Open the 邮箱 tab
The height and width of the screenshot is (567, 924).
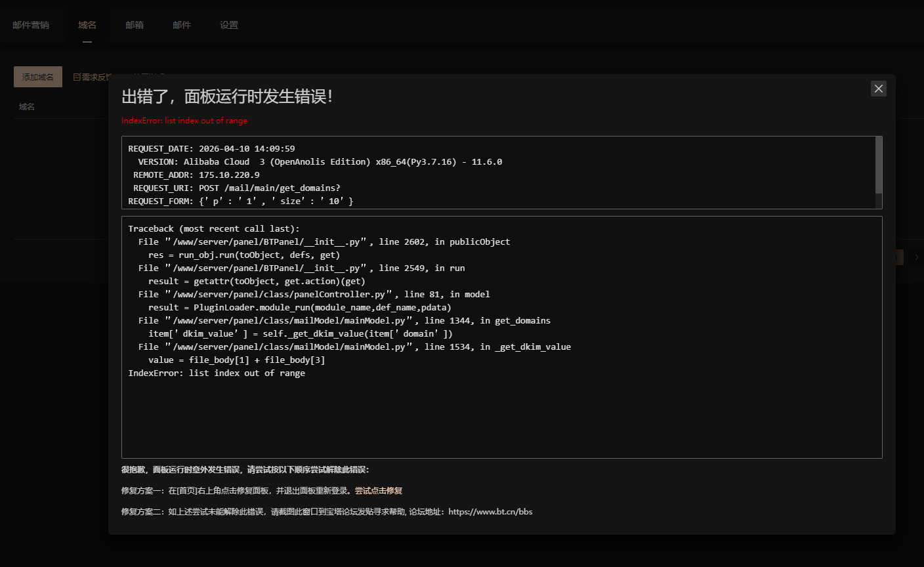135,24
